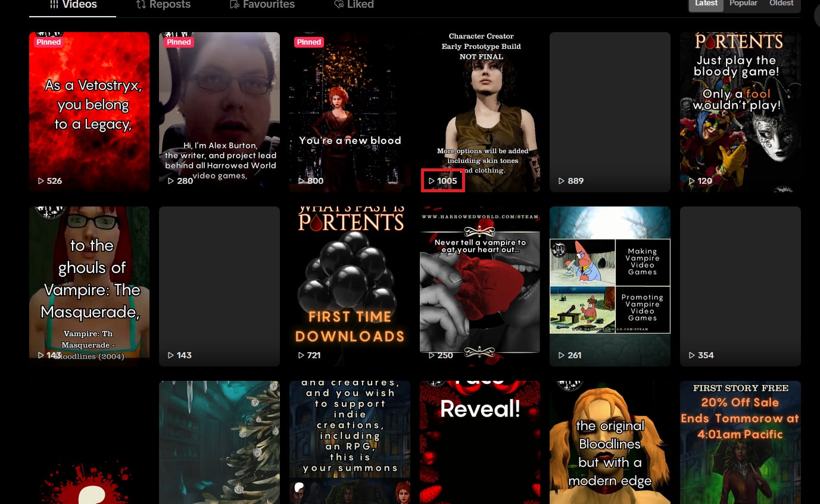
Task: Open the blank video with 354 views
Action: [x=740, y=286]
